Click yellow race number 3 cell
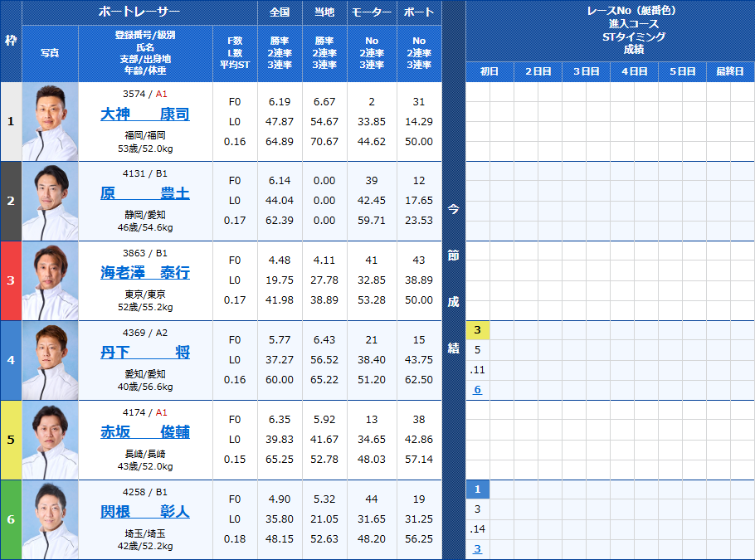Screen dimensions: 755x560 click(478, 330)
